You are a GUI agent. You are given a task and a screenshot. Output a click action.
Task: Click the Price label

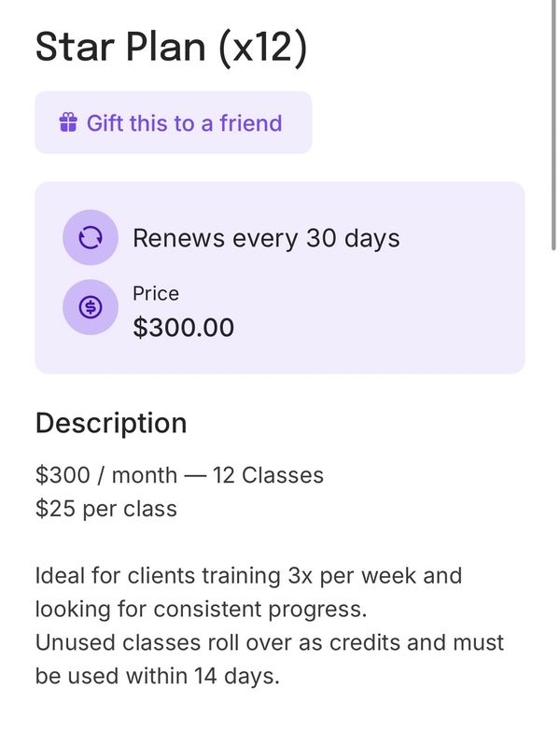156,293
